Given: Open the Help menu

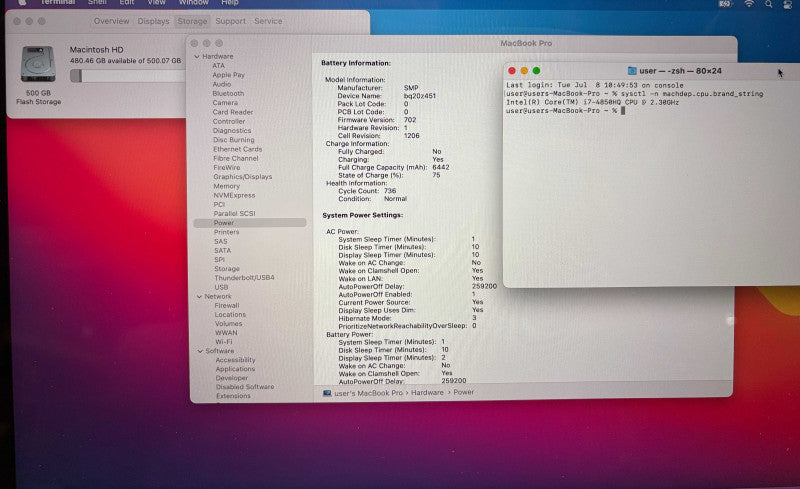Looking at the screenshot, I should tap(230, 3).
